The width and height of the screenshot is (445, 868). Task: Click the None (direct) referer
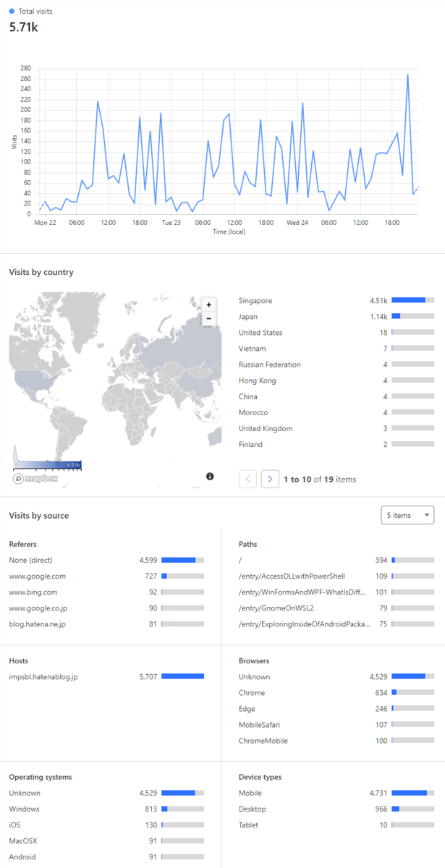point(106,560)
